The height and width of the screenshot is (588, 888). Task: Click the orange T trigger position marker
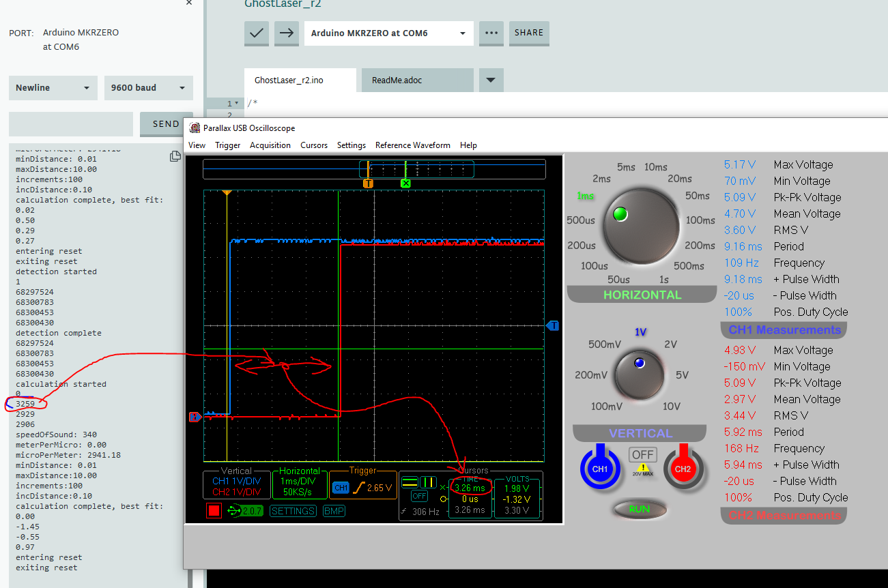click(x=368, y=183)
